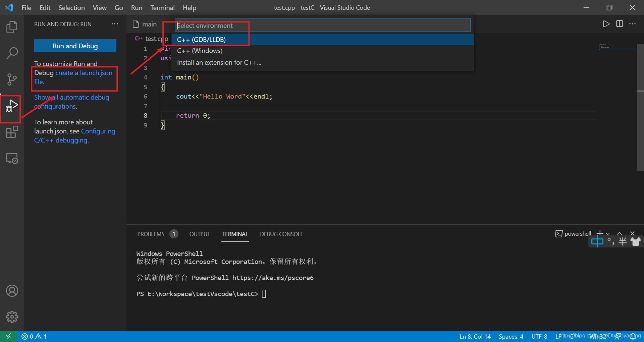Change indentation via Spaces: 4

511,336
